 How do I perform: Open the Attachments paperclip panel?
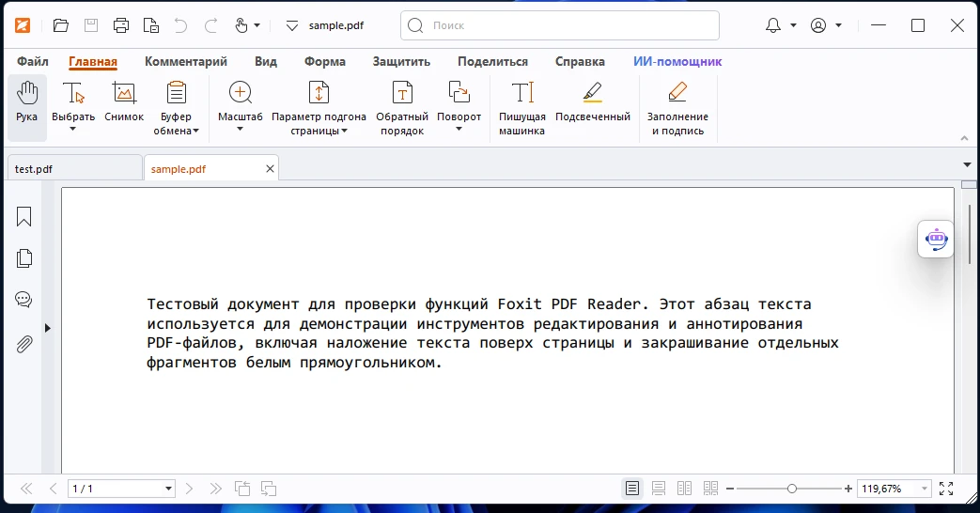(23, 344)
